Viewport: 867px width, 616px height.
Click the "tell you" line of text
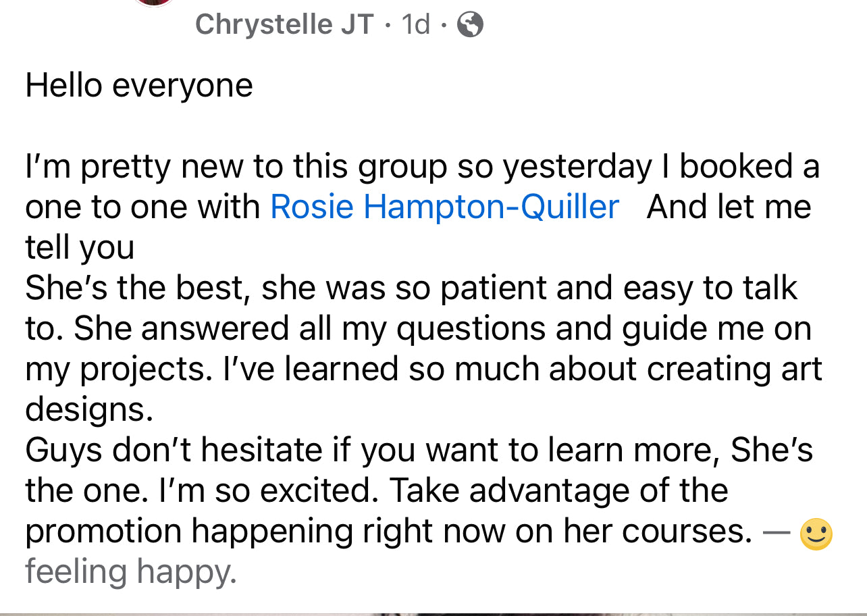point(80,248)
